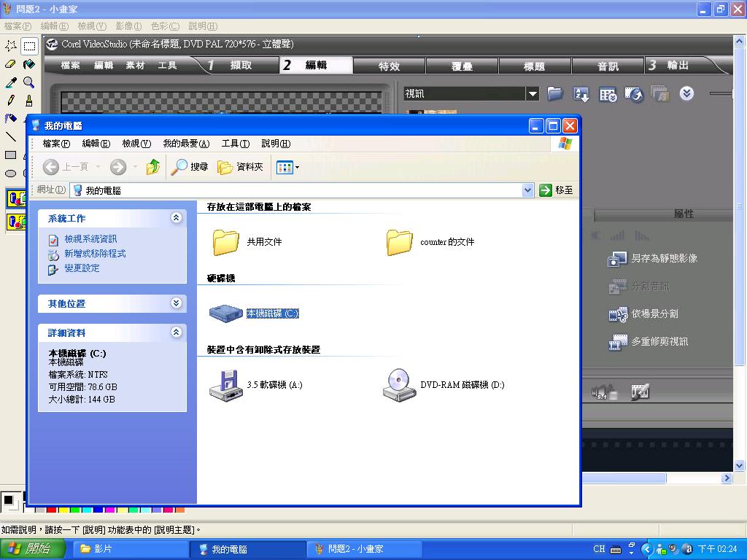
Task: Open the Back history dropdown arrow
Action: pos(98,167)
